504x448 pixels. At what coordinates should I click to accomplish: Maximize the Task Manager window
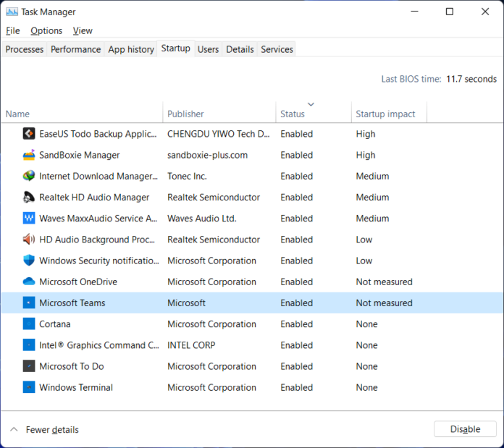tap(450, 12)
